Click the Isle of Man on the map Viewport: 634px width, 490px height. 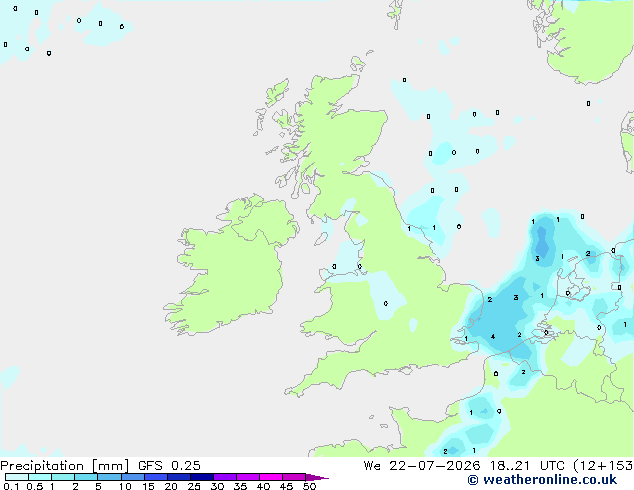321,239
